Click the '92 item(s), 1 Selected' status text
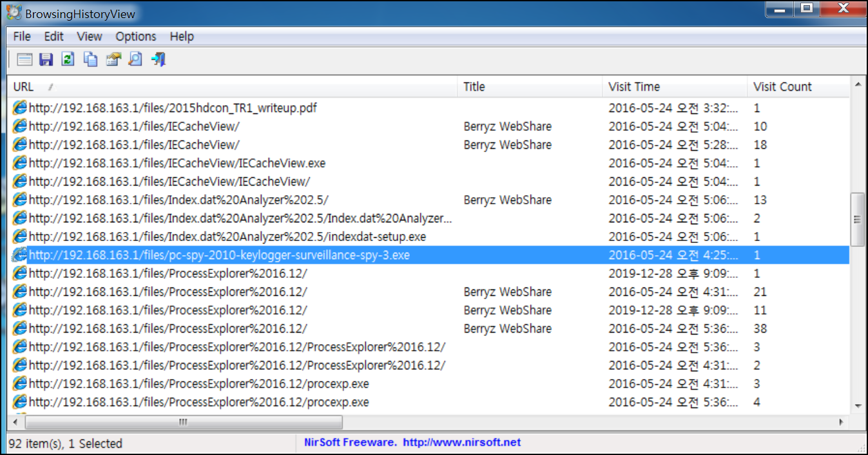This screenshot has height=455, width=868. (x=66, y=443)
